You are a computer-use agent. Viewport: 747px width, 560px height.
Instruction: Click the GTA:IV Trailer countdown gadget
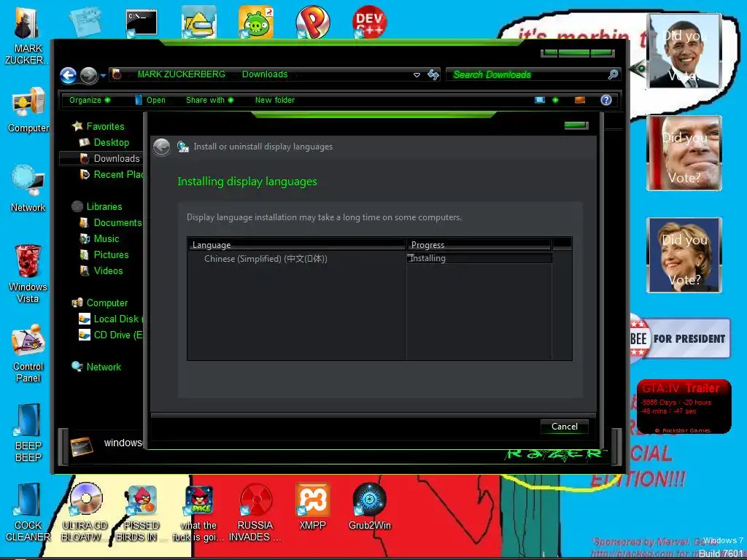[x=684, y=407]
